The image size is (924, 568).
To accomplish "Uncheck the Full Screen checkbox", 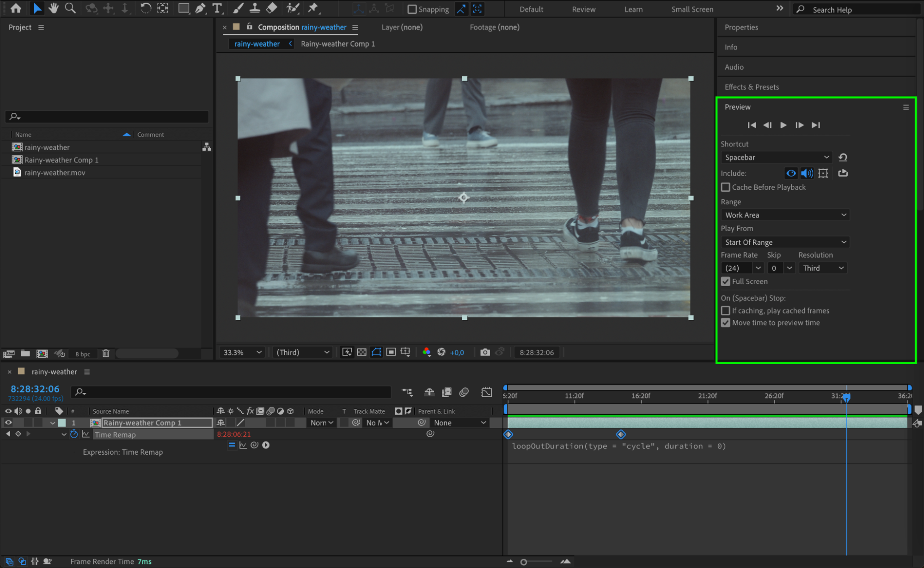I will pyautogui.click(x=726, y=281).
